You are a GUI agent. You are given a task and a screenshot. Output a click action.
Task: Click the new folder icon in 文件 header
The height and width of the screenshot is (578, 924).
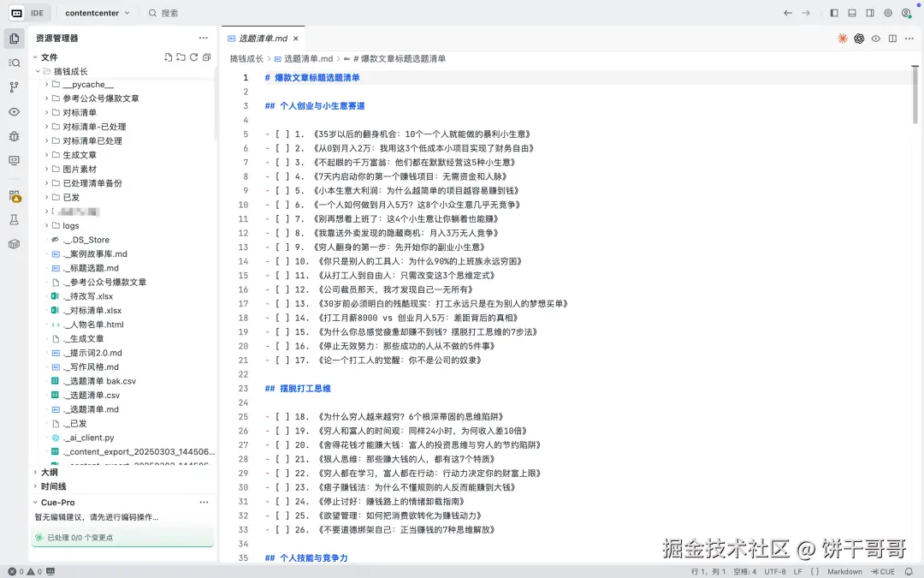click(x=181, y=57)
